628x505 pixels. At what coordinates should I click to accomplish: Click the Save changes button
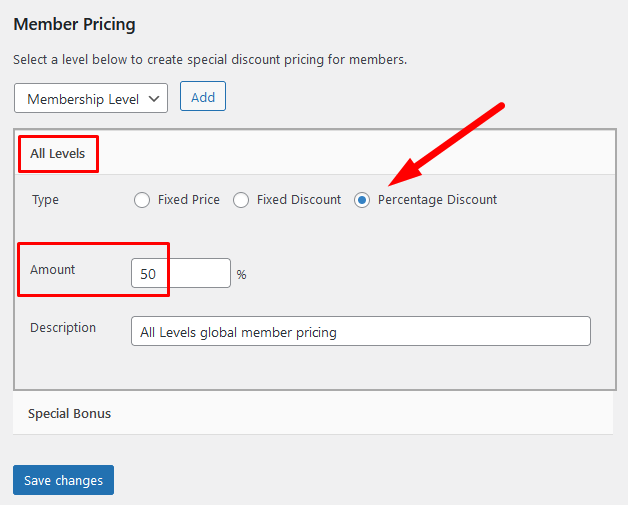[x=64, y=481]
